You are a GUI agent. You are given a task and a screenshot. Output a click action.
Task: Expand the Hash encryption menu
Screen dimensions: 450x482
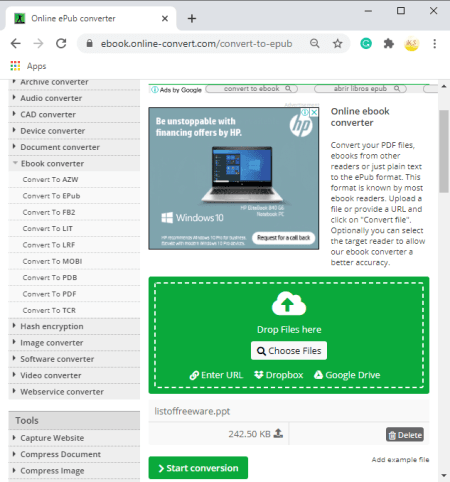pos(74,326)
